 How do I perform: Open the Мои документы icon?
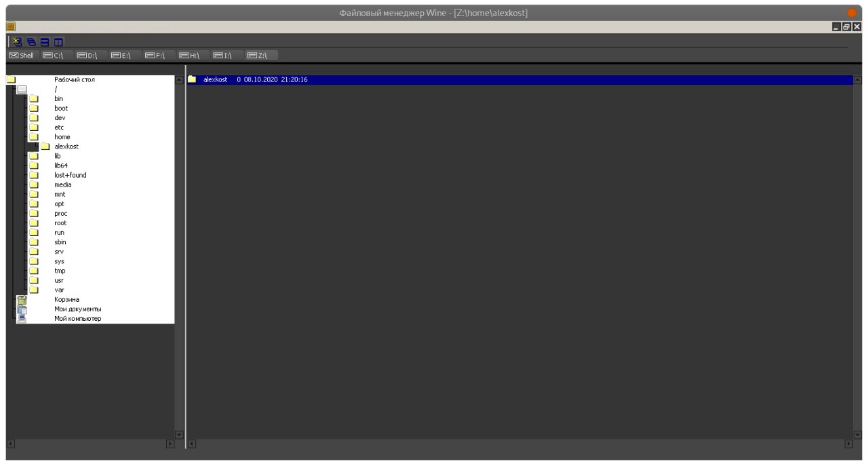point(22,309)
